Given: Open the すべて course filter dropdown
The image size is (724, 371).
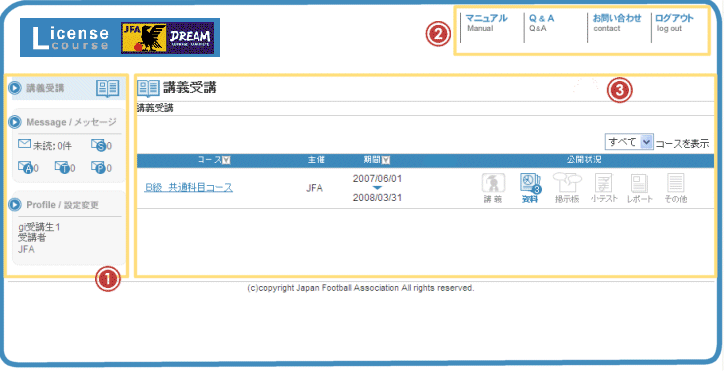Looking at the screenshot, I should [629, 142].
